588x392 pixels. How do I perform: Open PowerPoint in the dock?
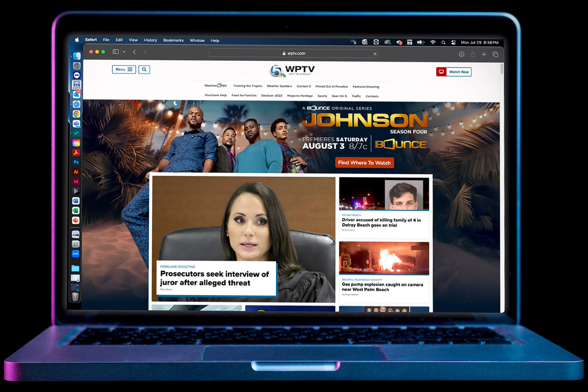pyautogui.click(x=76, y=220)
